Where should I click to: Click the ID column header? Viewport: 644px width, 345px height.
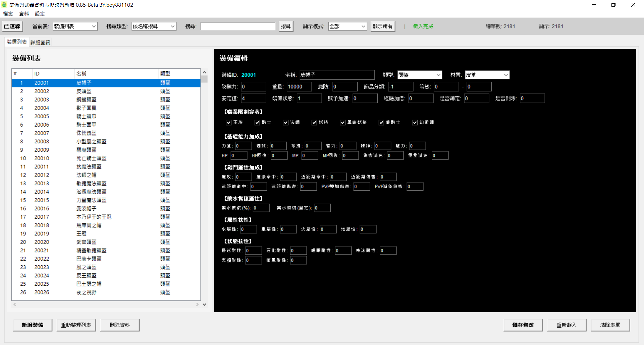point(53,74)
